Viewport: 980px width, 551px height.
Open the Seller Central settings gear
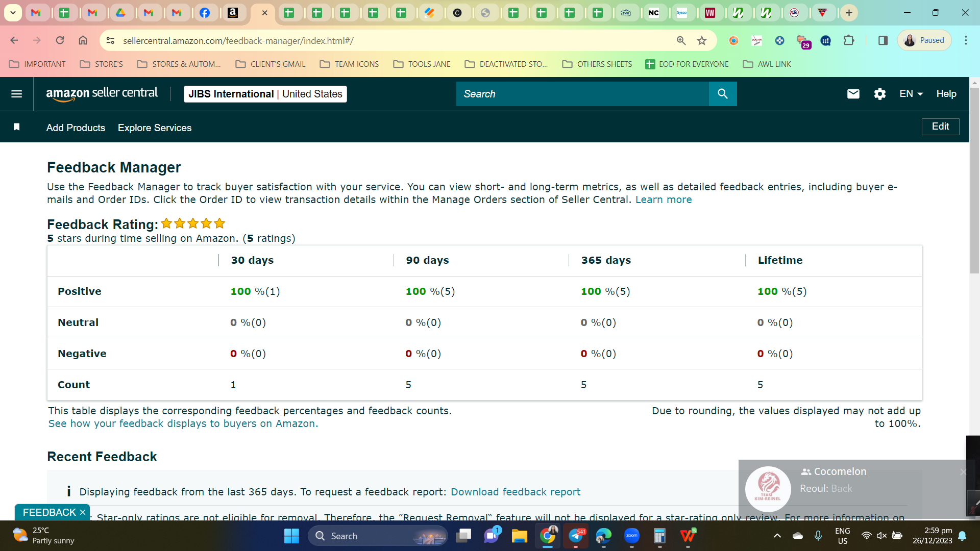879,94
